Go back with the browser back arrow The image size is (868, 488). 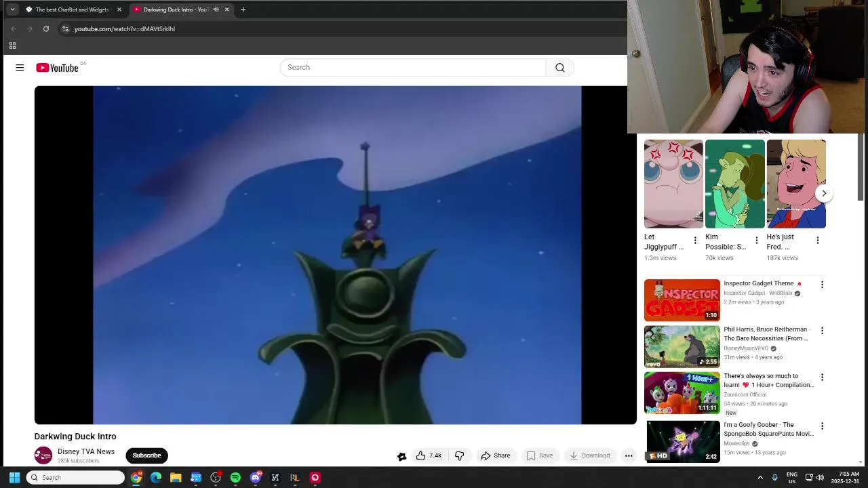pos(14,28)
